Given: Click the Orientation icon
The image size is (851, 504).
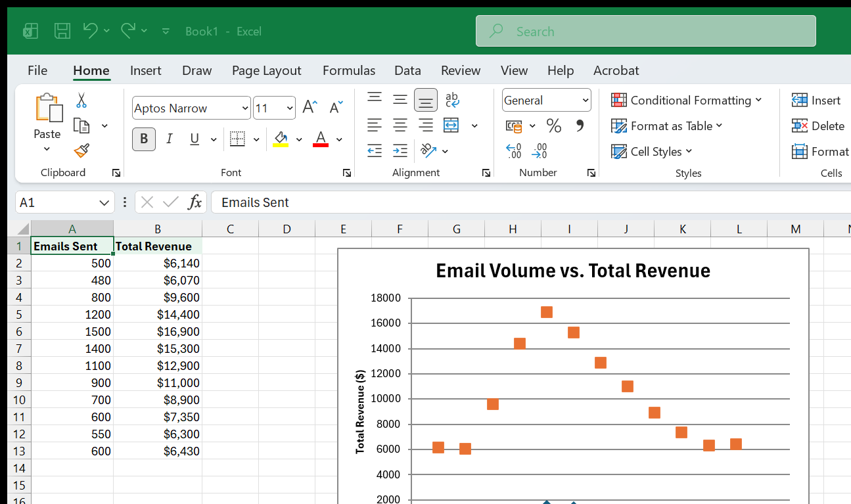Looking at the screenshot, I should [x=428, y=151].
